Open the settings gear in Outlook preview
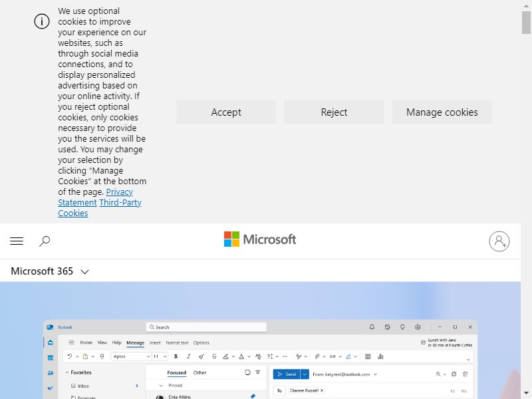532x399 pixels. pos(418,327)
